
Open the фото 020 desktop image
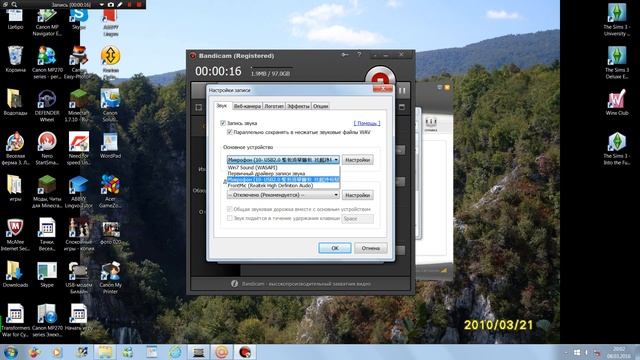tap(110, 232)
